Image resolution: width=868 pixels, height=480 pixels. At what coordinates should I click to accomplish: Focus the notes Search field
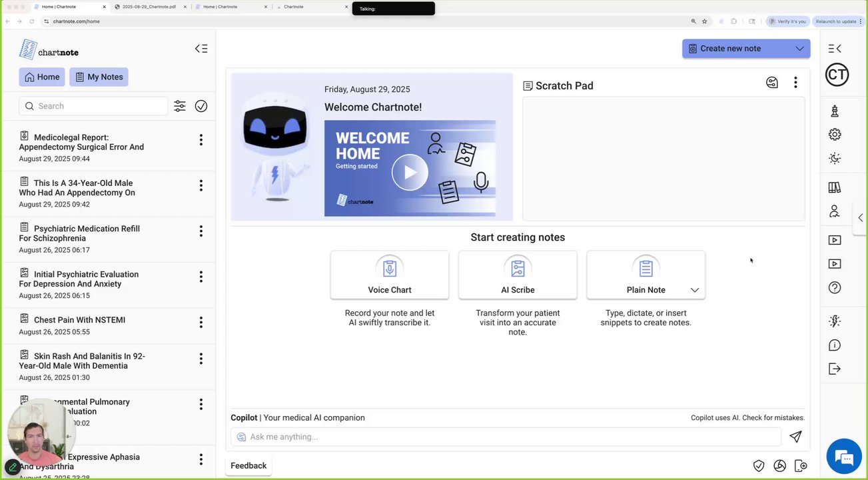point(93,106)
